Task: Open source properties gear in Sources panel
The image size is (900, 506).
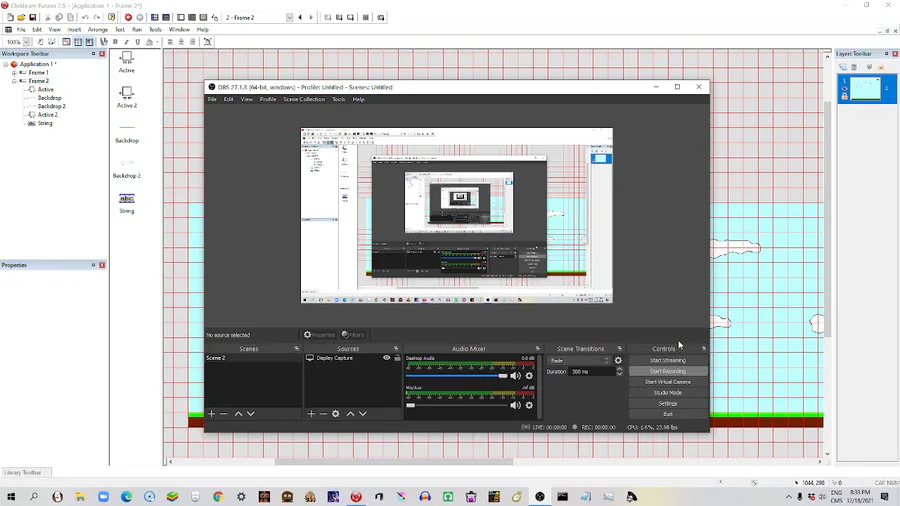Action: pyautogui.click(x=336, y=414)
